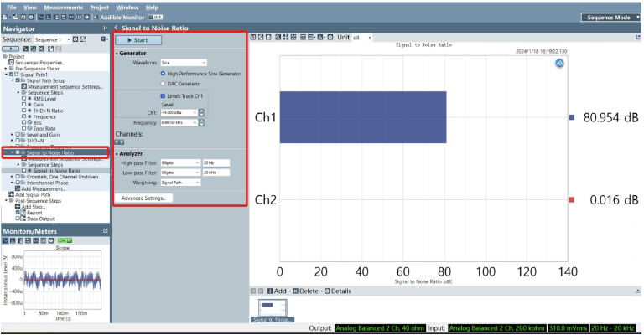
Task: Uncheck the Levels Track Ch1 checkbox
Action: pos(161,96)
